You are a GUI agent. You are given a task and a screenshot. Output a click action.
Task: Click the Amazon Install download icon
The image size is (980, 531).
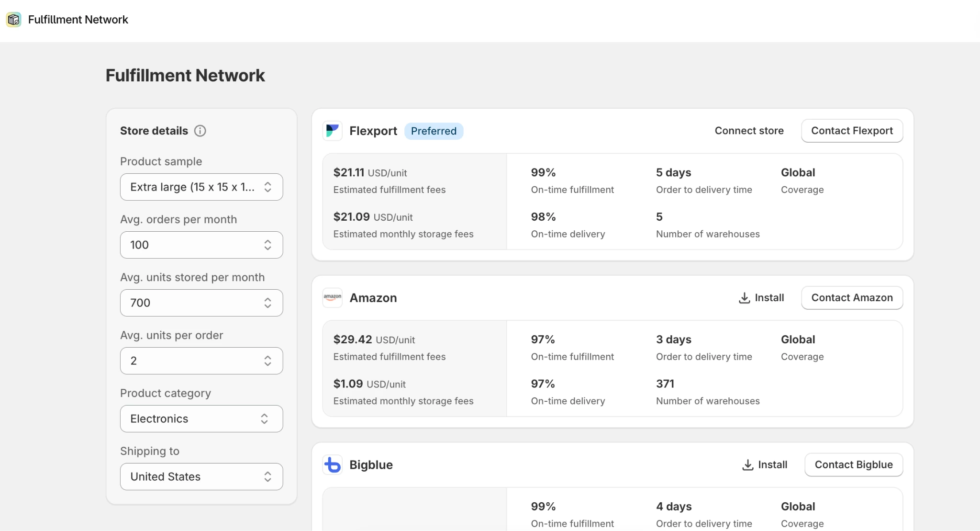745,298
